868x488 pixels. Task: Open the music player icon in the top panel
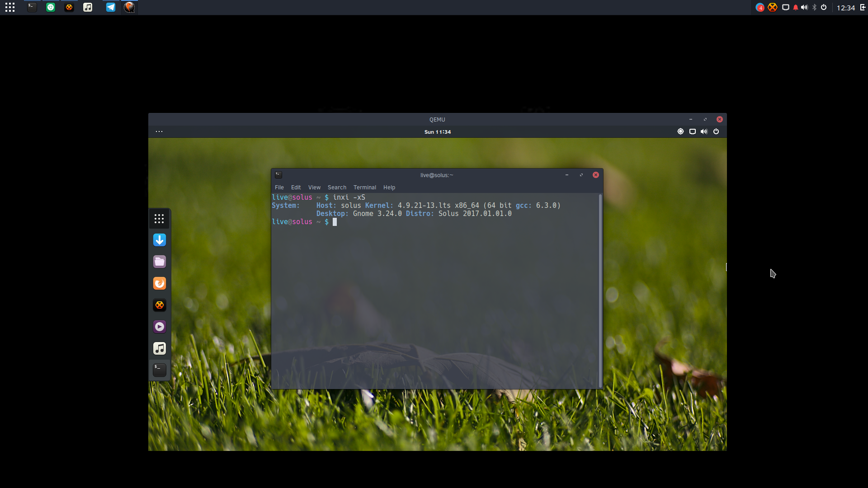click(x=88, y=7)
